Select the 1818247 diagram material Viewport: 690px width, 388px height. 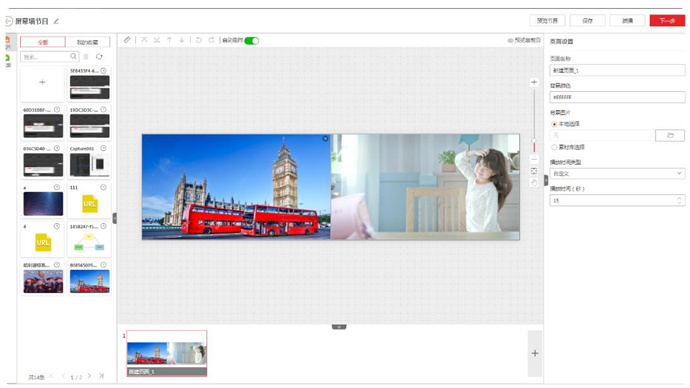pyautogui.click(x=90, y=242)
